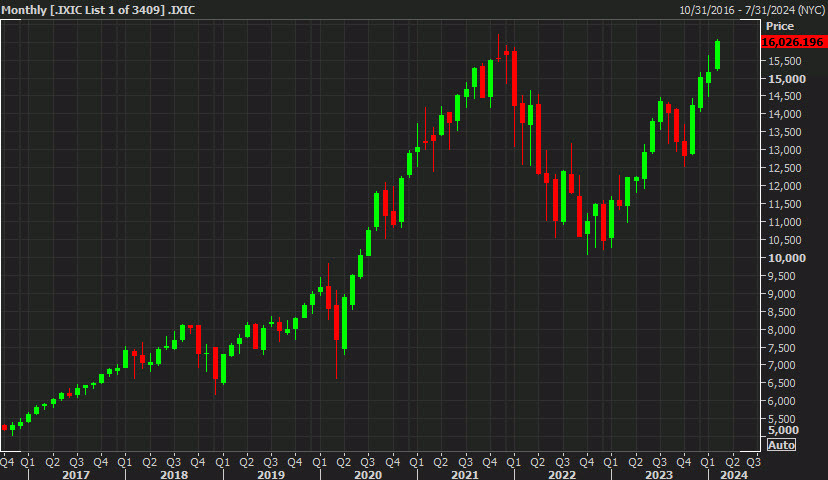The width and height of the screenshot is (828, 480).
Task: Select the red 16,026.196 last price tag
Action: 794,42
